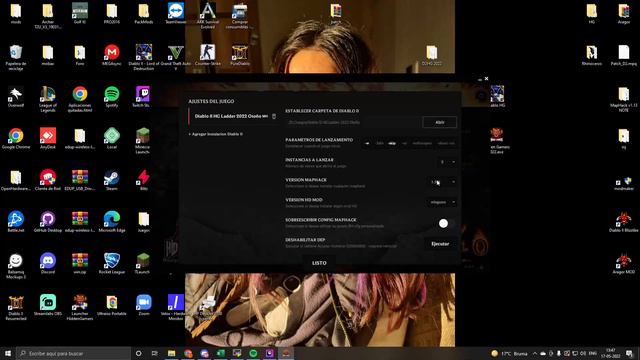Focus the Diablo II folder path field
This screenshot has height=360, width=640.
[353, 122]
